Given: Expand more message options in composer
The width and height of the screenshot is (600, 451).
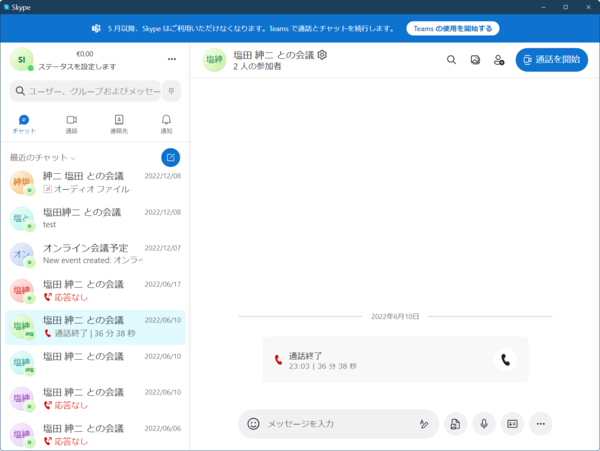Looking at the screenshot, I should (541, 424).
